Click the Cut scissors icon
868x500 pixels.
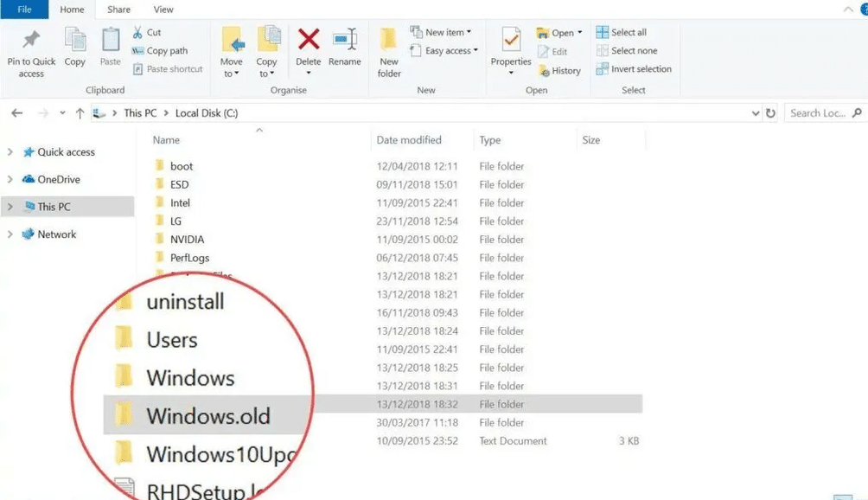[x=138, y=33]
